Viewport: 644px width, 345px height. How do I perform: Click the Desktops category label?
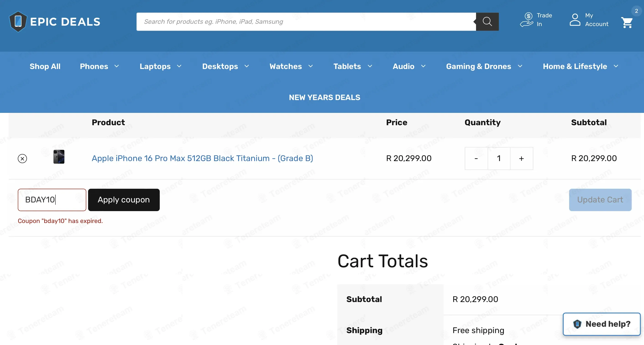[x=220, y=66]
